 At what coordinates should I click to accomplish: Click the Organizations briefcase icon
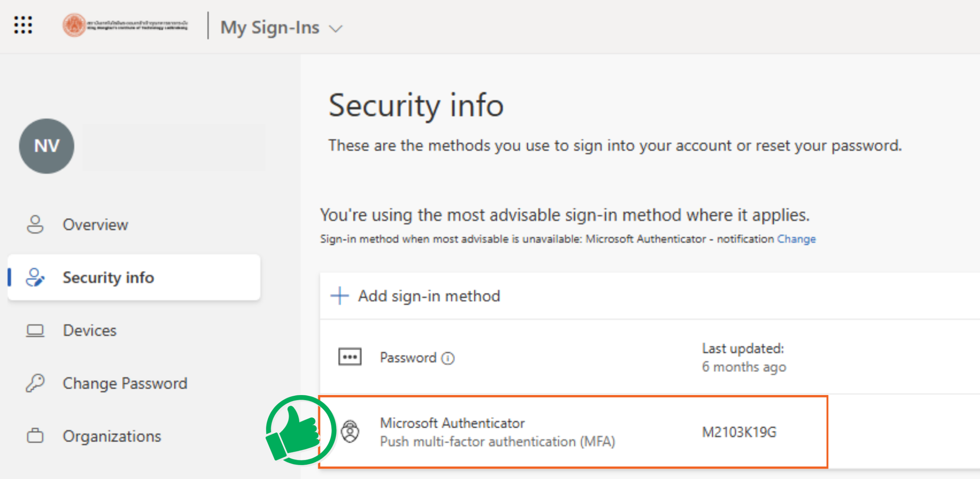pos(35,436)
